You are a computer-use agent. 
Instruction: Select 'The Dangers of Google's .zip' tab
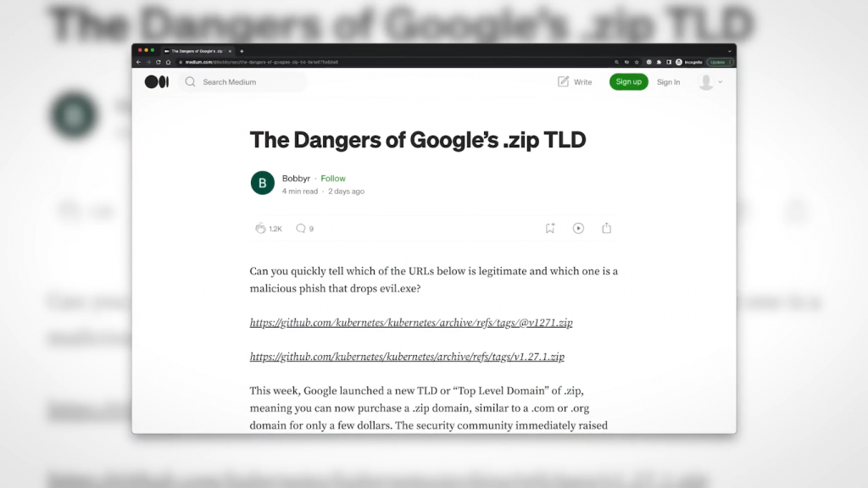point(197,51)
